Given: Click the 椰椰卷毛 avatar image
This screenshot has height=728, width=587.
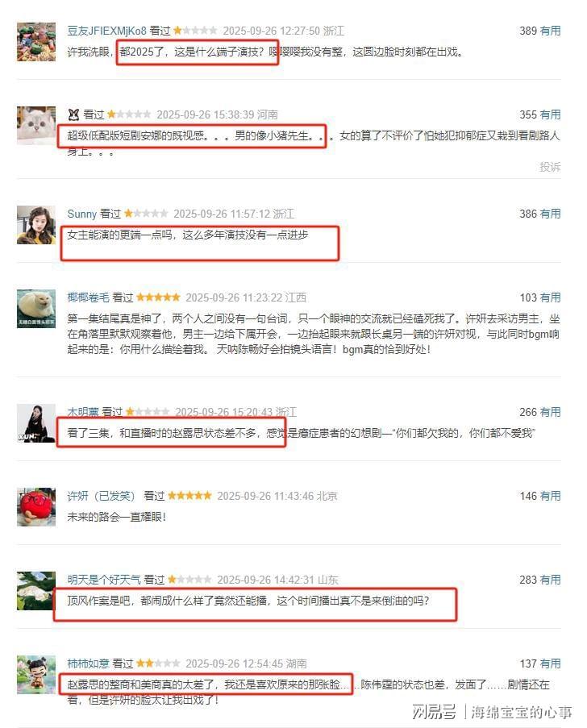Looking at the screenshot, I should 36,309.
